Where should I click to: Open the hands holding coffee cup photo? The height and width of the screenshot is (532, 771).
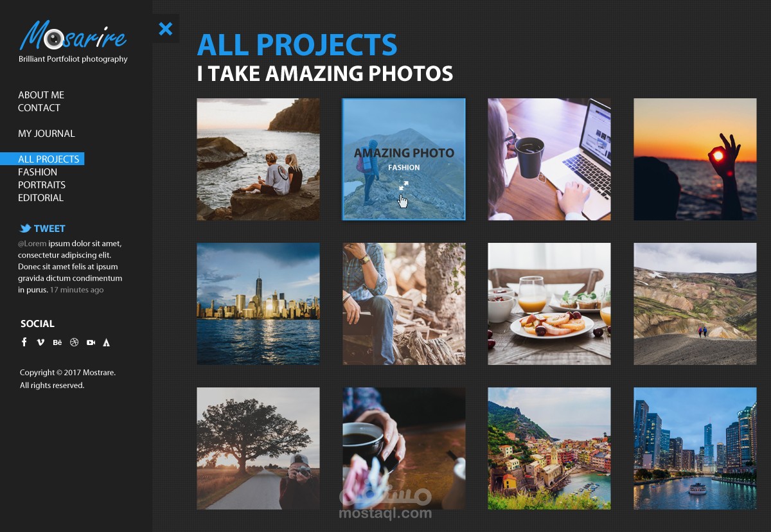[x=403, y=448]
